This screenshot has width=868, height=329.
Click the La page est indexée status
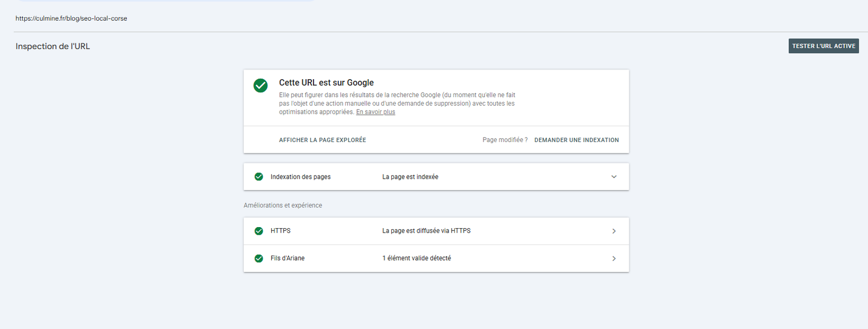pyautogui.click(x=410, y=177)
